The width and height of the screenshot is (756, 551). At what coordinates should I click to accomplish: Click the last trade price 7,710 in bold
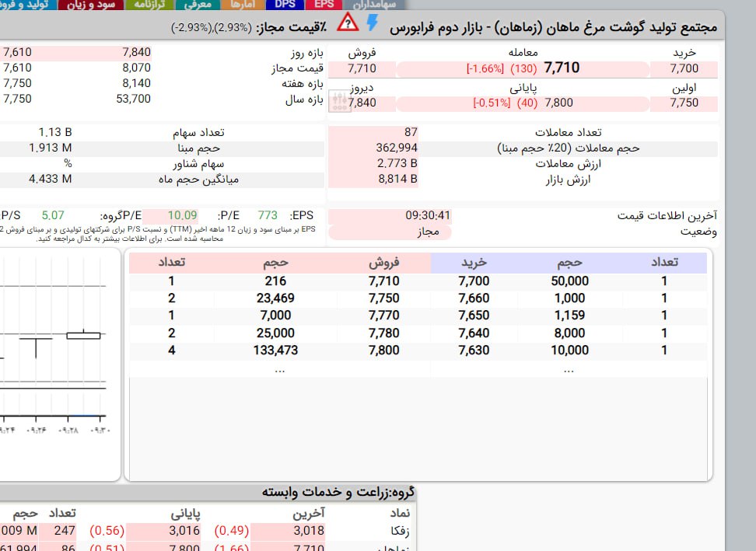(x=562, y=68)
